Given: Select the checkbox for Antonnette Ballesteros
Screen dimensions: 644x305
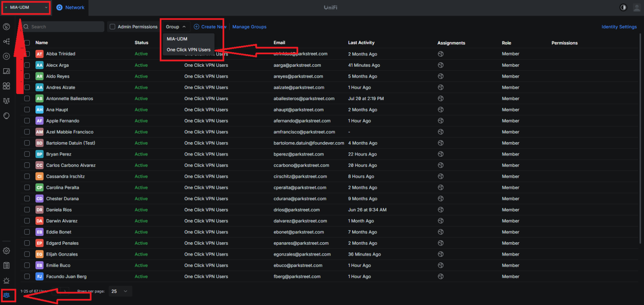Looking at the screenshot, I should pyautogui.click(x=27, y=98).
